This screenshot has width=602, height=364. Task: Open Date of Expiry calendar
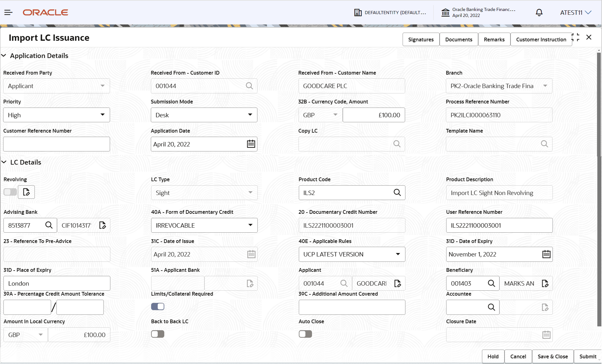546,254
